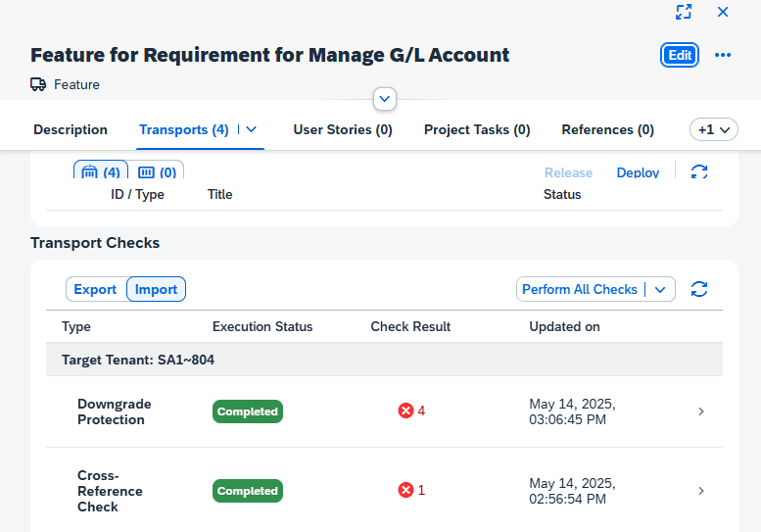The width and height of the screenshot is (761, 532).
Task: Click Perform All Checks button
Action: 580,289
